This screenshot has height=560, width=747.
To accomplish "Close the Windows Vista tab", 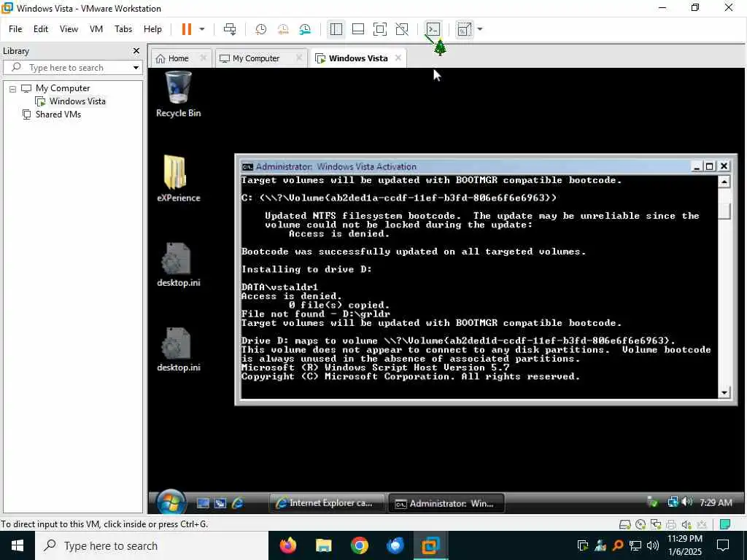I will 398,58.
